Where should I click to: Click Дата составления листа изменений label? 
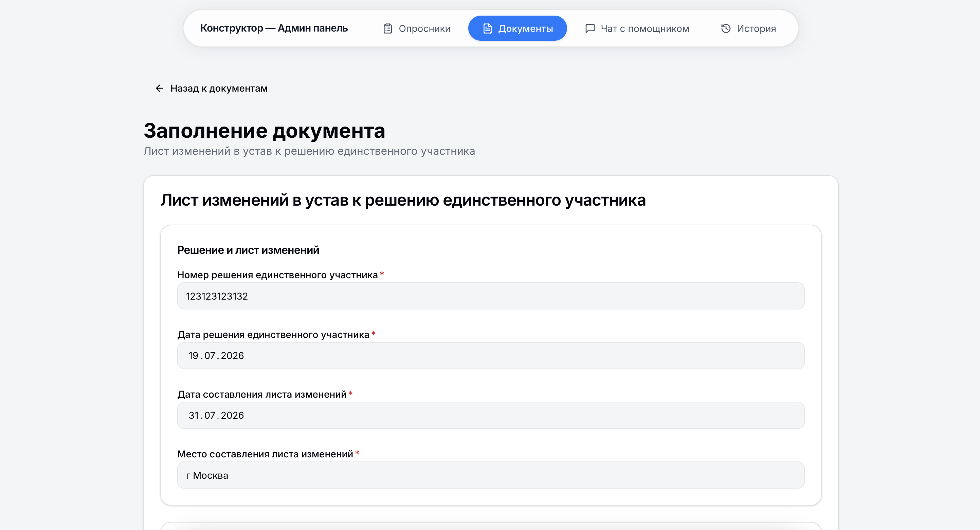[262, 394]
